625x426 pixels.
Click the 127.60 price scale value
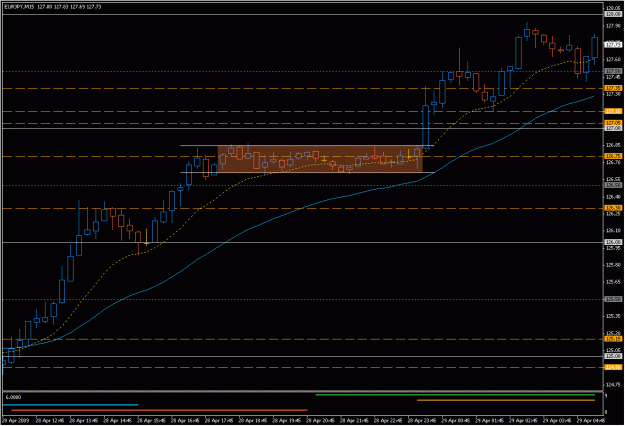(613, 60)
